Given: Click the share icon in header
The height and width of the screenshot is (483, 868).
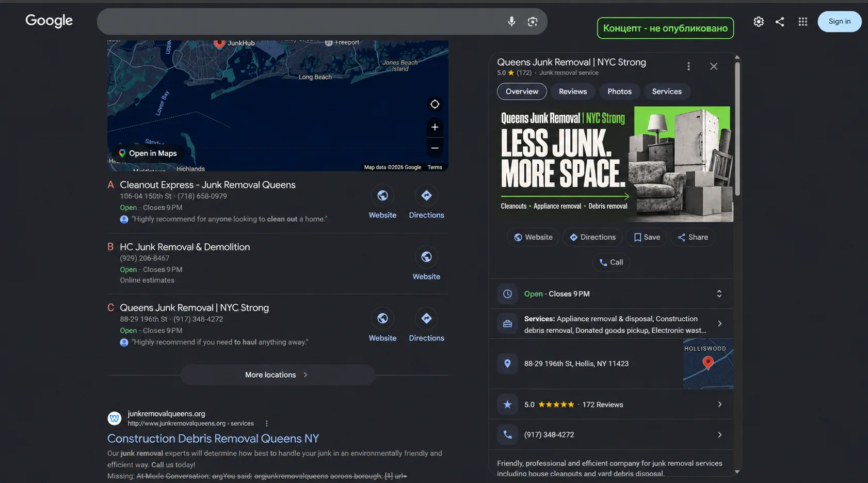Looking at the screenshot, I should pyautogui.click(x=780, y=22).
